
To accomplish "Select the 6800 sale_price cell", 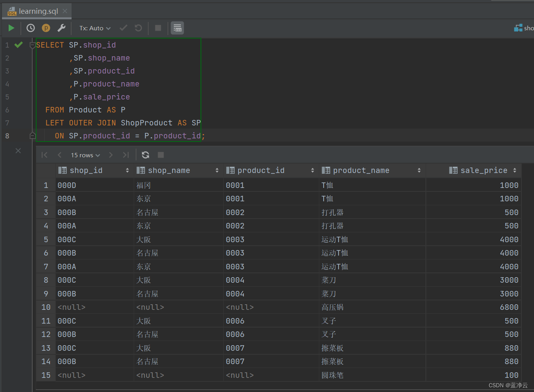I will point(473,307).
